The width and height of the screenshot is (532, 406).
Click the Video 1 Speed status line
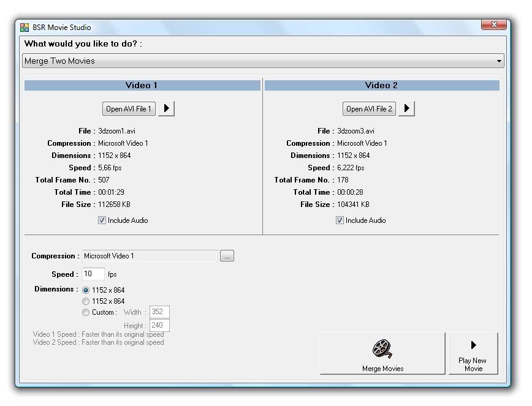(x=99, y=334)
